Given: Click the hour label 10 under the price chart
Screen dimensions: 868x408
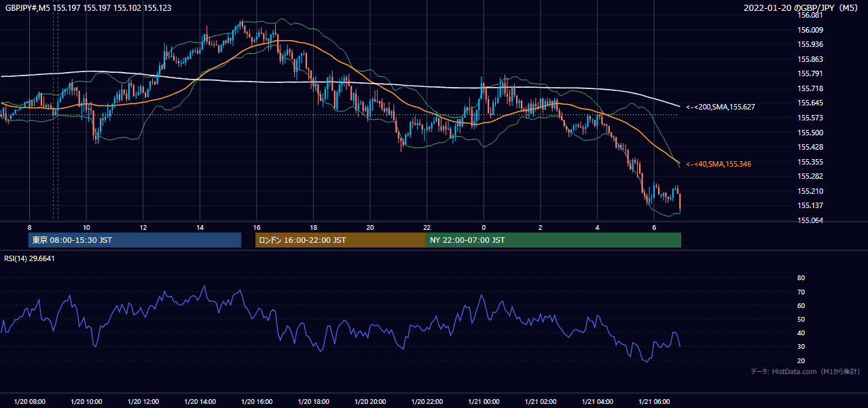Looking at the screenshot, I should pos(86,227).
